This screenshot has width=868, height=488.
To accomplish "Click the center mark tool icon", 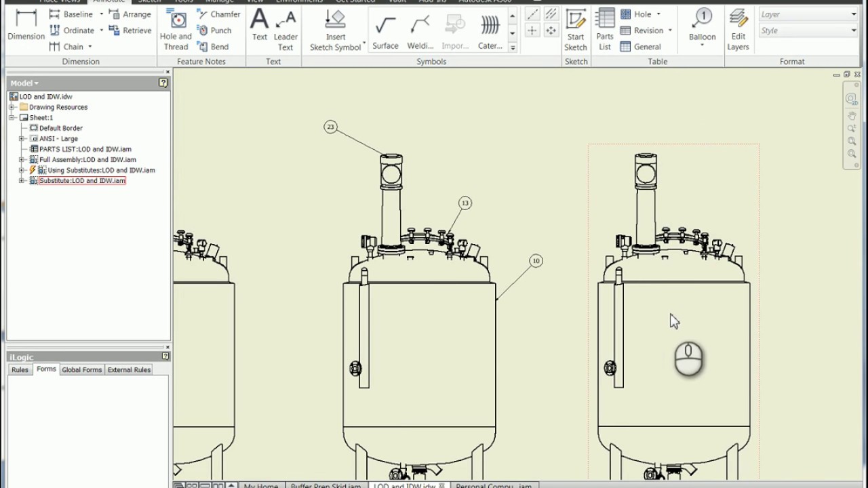I will click(x=532, y=30).
